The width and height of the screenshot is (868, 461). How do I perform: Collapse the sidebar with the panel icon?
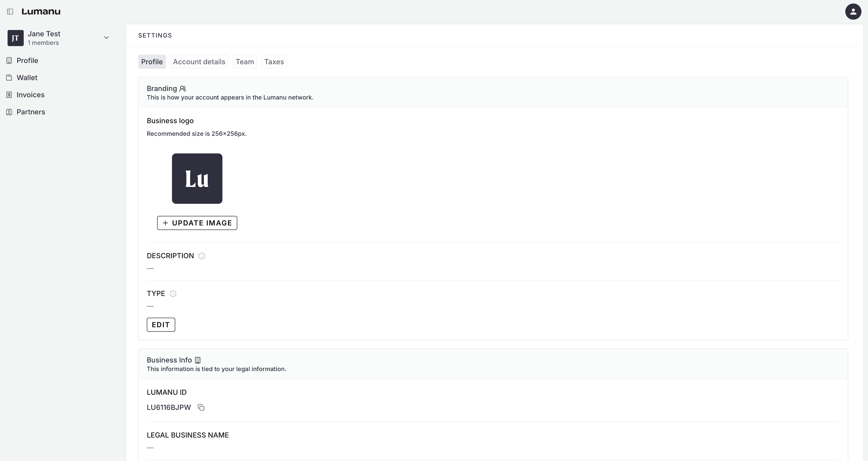[x=10, y=12]
